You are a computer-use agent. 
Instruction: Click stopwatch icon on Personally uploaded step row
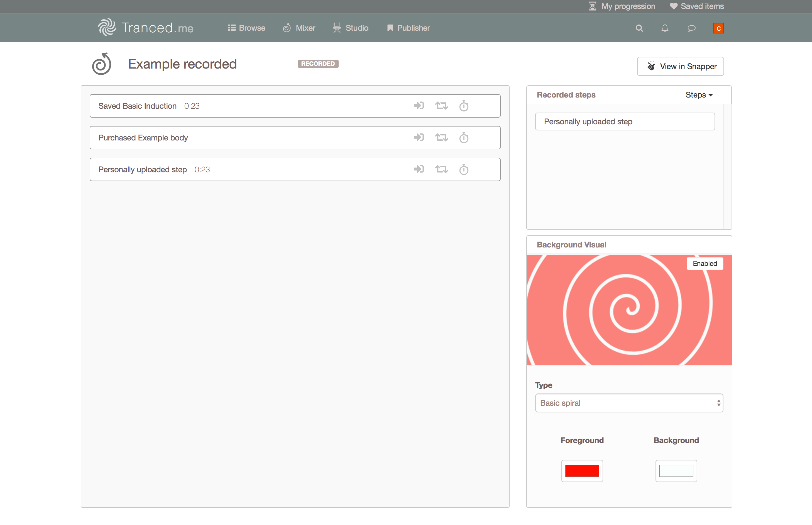pyautogui.click(x=464, y=169)
